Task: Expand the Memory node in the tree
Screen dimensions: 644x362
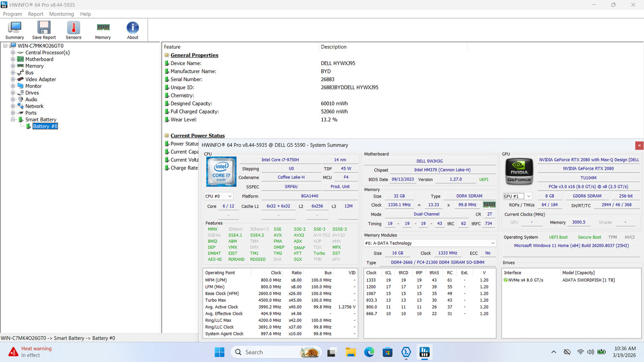Action: point(13,66)
